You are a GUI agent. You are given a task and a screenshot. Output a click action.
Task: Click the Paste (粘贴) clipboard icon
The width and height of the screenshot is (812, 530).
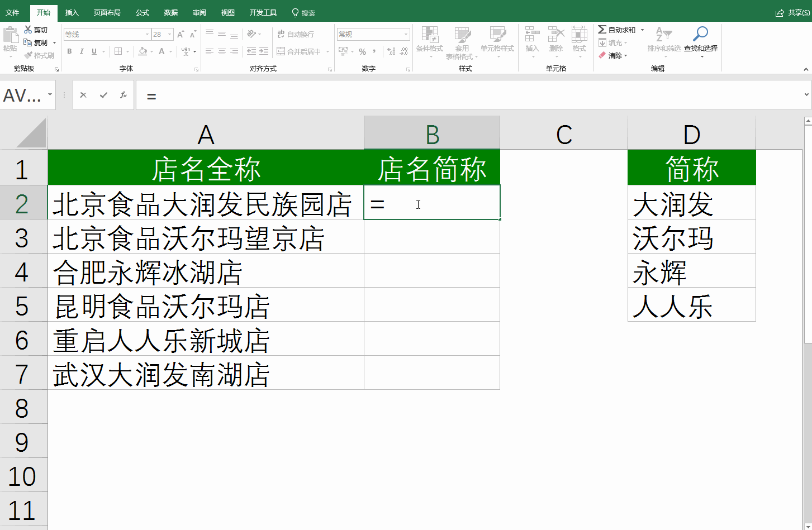10,35
